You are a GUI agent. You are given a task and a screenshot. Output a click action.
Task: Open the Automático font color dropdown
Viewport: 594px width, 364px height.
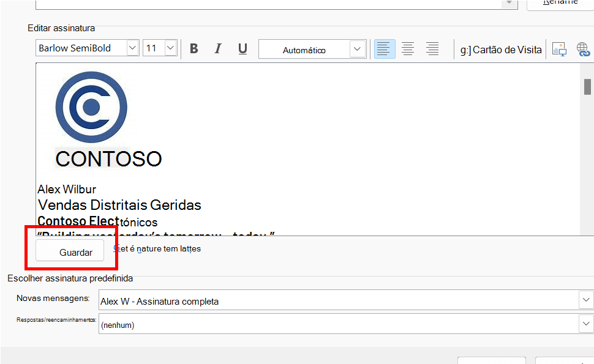pos(357,49)
